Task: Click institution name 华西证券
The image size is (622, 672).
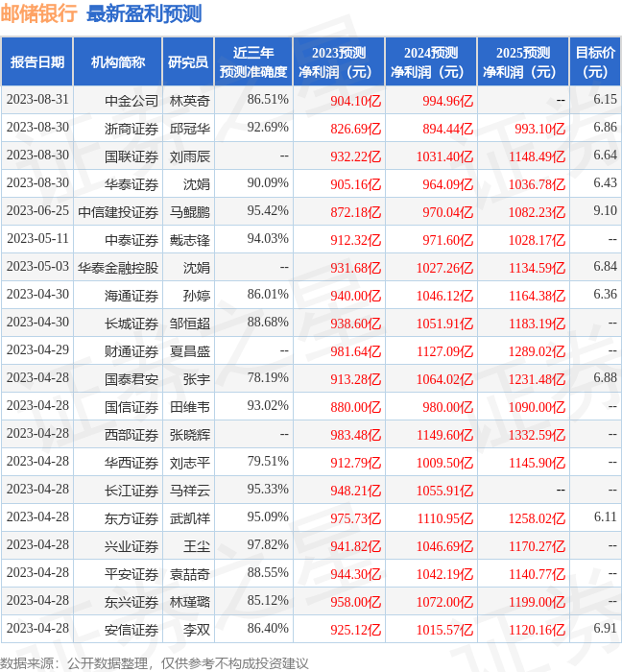Action: tap(132, 463)
